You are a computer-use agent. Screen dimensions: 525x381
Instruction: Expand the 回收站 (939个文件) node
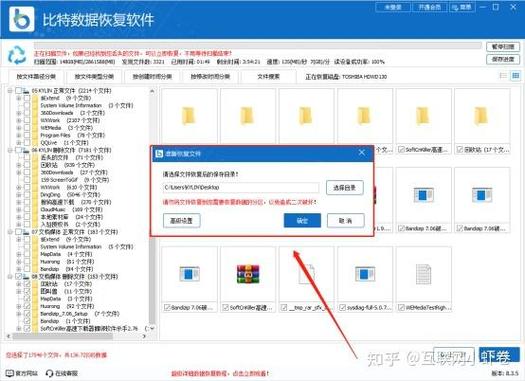(19, 165)
